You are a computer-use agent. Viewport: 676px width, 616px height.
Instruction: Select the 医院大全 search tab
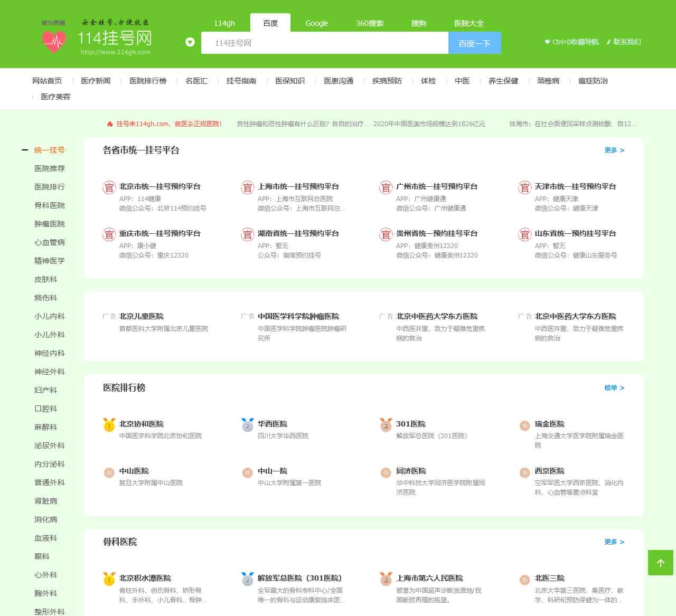point(469,23)
